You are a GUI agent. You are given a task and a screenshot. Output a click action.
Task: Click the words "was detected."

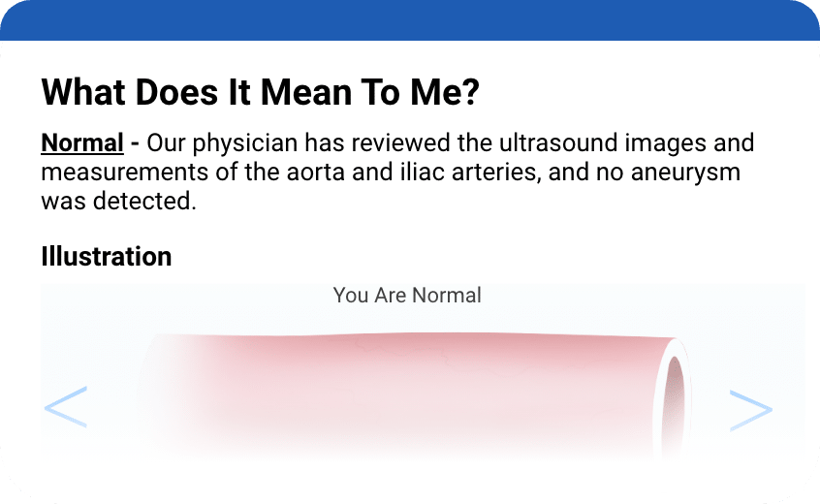118,202
